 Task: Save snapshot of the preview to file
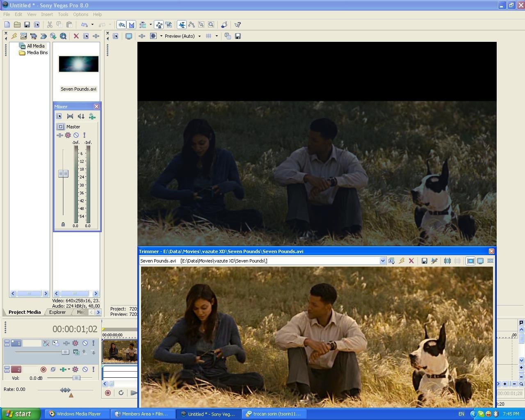pos(237,36)
